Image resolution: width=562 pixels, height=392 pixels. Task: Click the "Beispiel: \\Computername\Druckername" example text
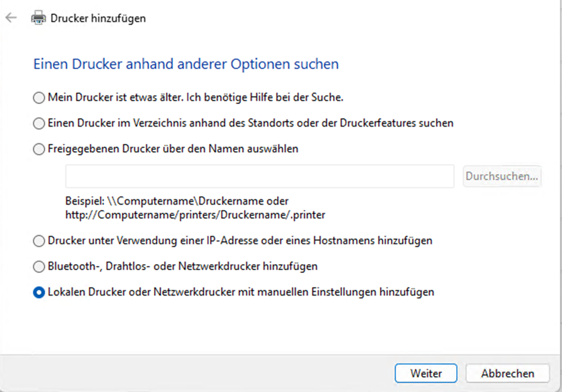point(177,202)
